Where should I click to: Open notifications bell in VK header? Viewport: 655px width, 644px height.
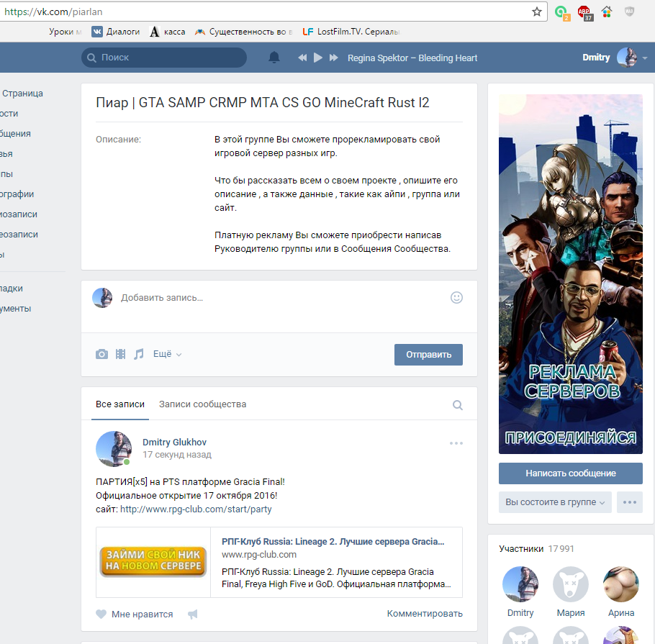point(274,58)
